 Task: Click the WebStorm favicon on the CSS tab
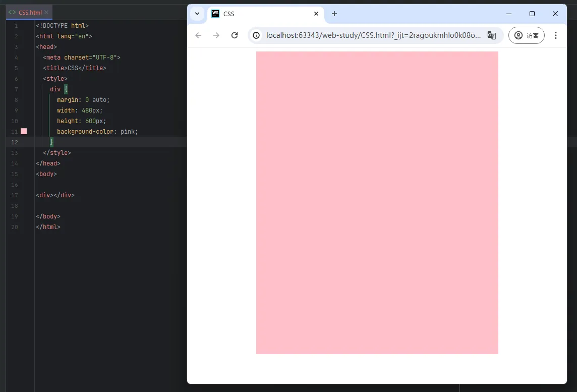click(215, 14)
